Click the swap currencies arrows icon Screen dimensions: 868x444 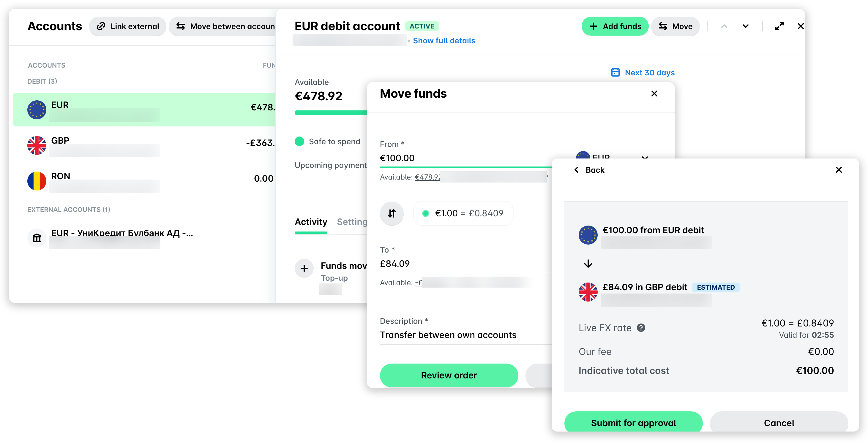(392, 213)
